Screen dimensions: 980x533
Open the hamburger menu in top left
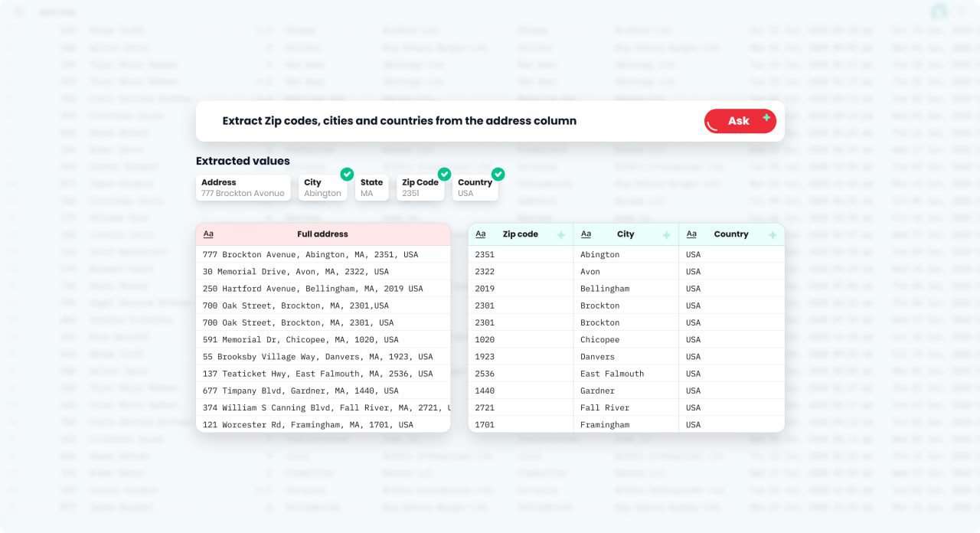20,11
